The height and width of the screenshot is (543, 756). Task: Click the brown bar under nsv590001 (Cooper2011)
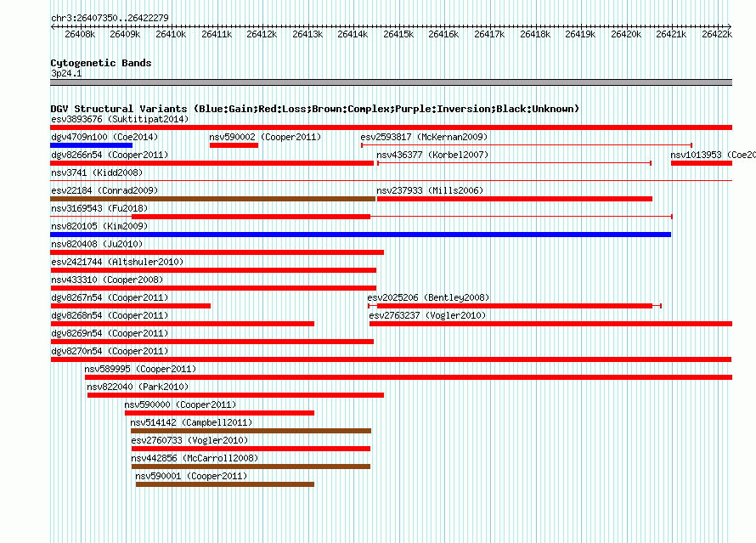pos(225,484)
